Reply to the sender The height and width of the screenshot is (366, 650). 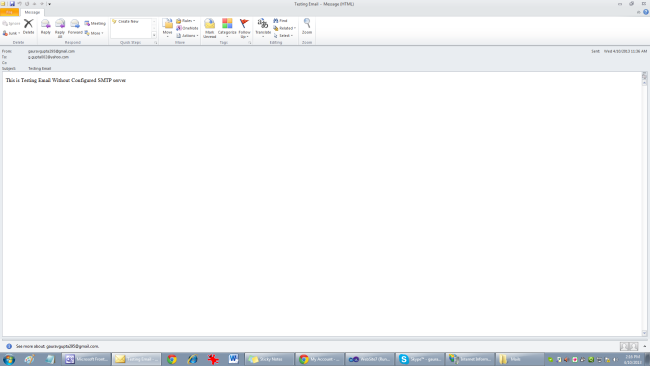[x=46, y=27]
